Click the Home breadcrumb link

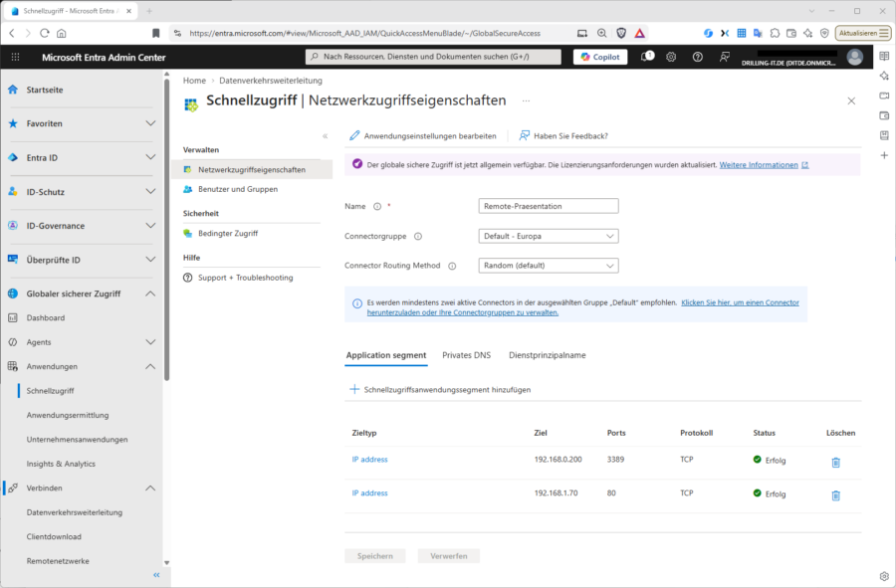194,81
